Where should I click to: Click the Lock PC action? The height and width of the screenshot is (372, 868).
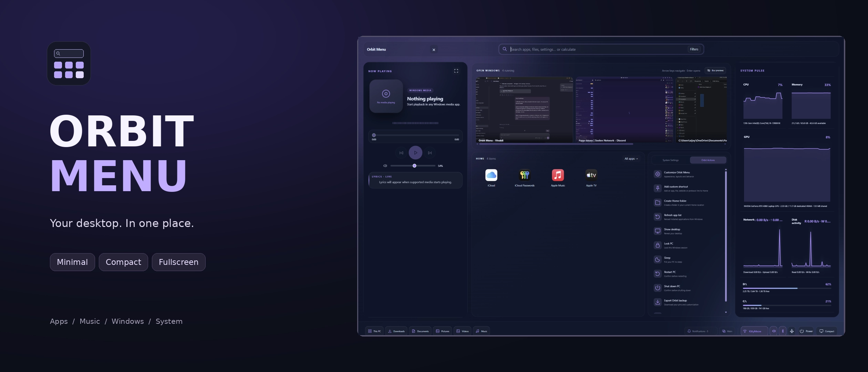coord(688,245)
